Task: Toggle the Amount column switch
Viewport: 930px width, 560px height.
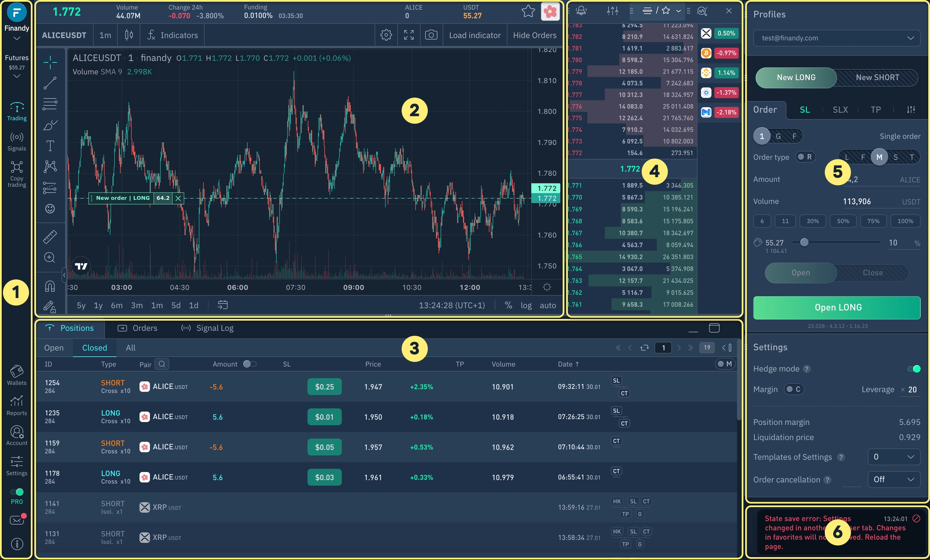Action: [x=250, y=364]
